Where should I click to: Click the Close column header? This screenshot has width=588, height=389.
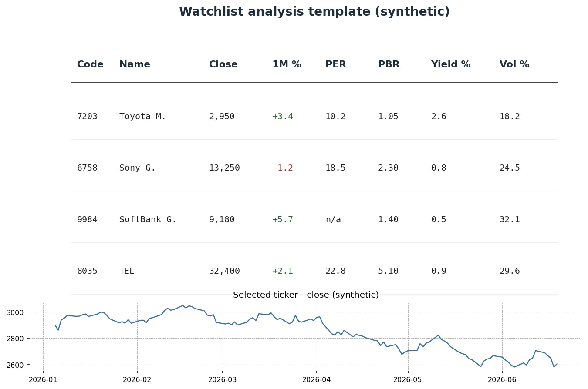point(223,65)
